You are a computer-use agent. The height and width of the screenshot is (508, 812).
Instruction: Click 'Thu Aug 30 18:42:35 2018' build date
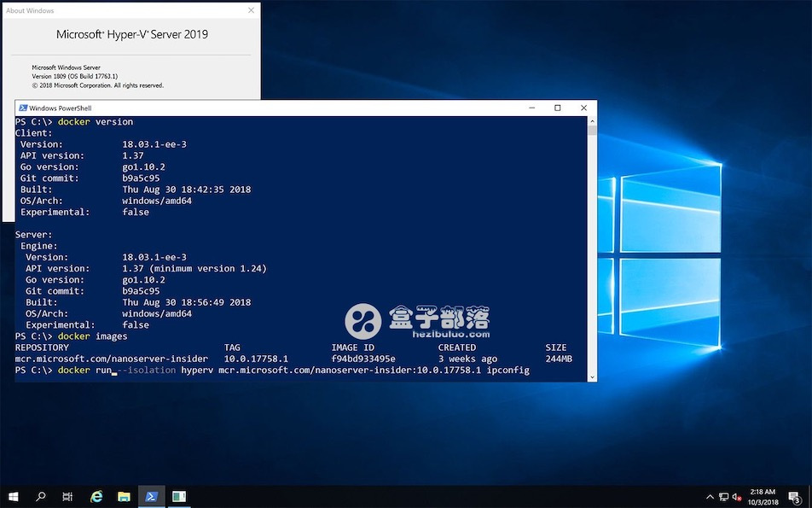tap(187, 190)
